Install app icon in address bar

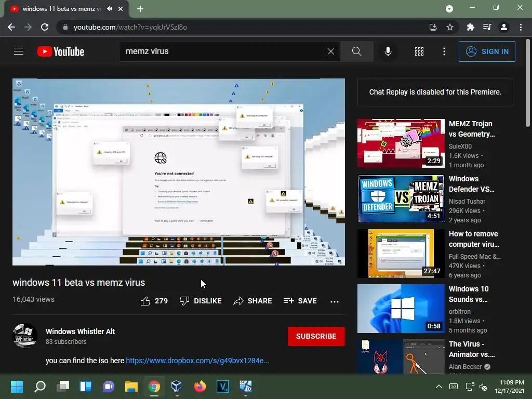(x=433, y=27)
